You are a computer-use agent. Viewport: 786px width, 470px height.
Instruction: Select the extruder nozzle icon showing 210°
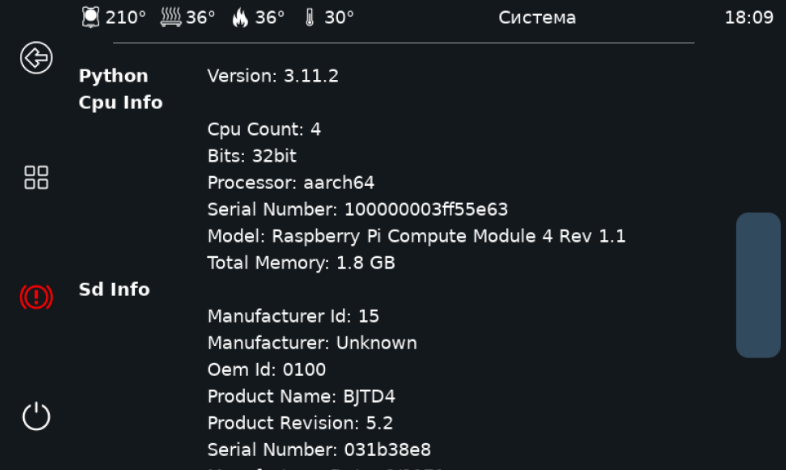pos(90,18)
